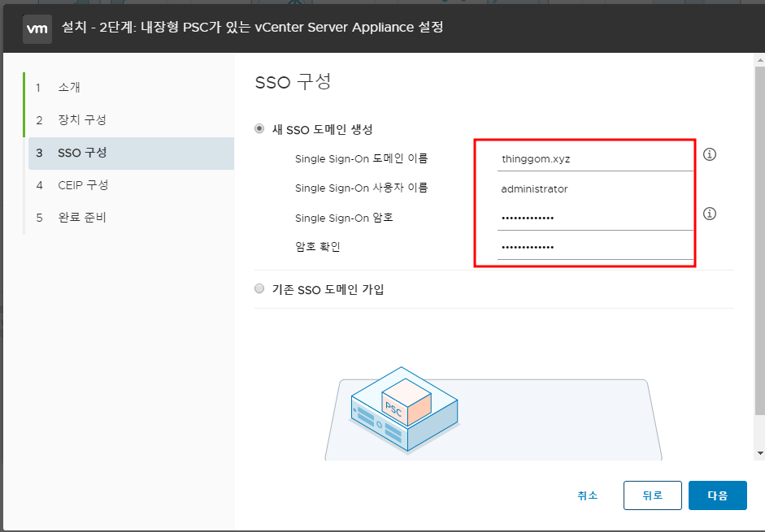Select the '기존 SSO 도메인 가입' radio button
This screenshot has width=765, height=532.
click(259, 288)
